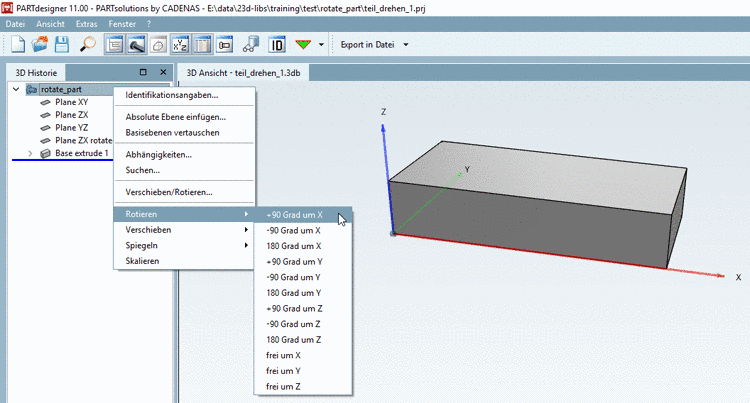Viewport: 750px width, 403px height.
Task: Click the green triangle test icon
Action: (303, 44)
